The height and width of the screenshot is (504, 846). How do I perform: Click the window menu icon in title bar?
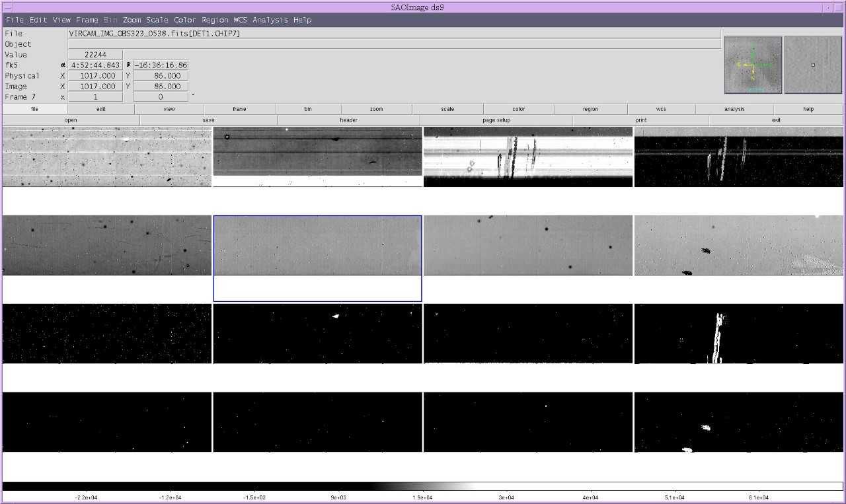tap(7, 7)
